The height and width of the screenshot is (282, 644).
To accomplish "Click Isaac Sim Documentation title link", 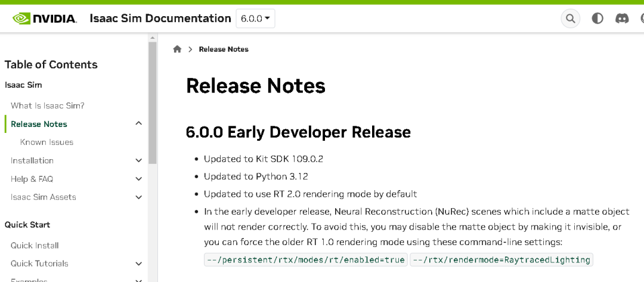I will point(160,18).
